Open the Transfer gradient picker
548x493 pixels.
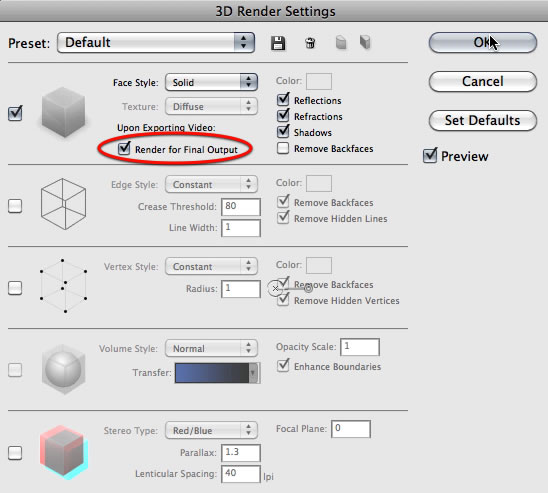(217, 373)
